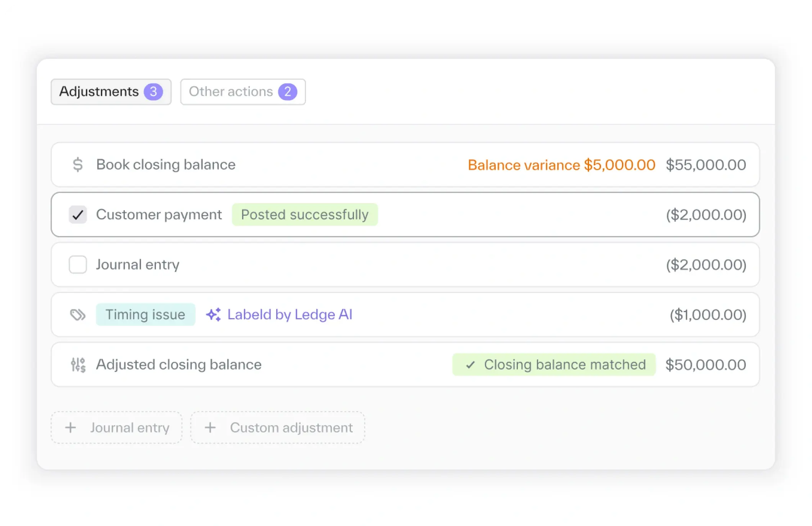
Task: Click the Other actions count badge 2
Action: (x=288, y=92)
